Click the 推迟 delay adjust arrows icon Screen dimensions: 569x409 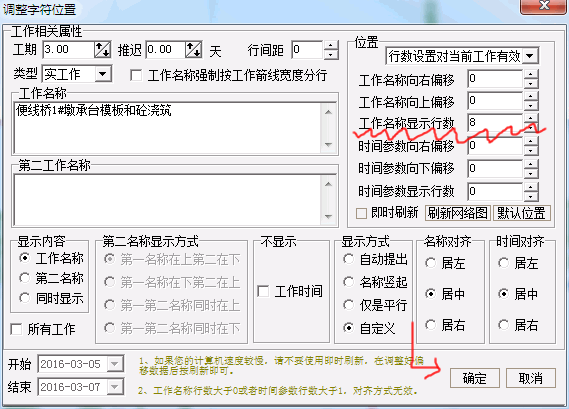193,50
